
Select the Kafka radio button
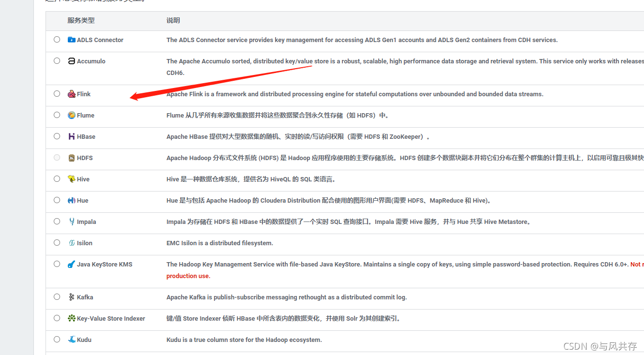pyautogui.click(x=57, y=297)
